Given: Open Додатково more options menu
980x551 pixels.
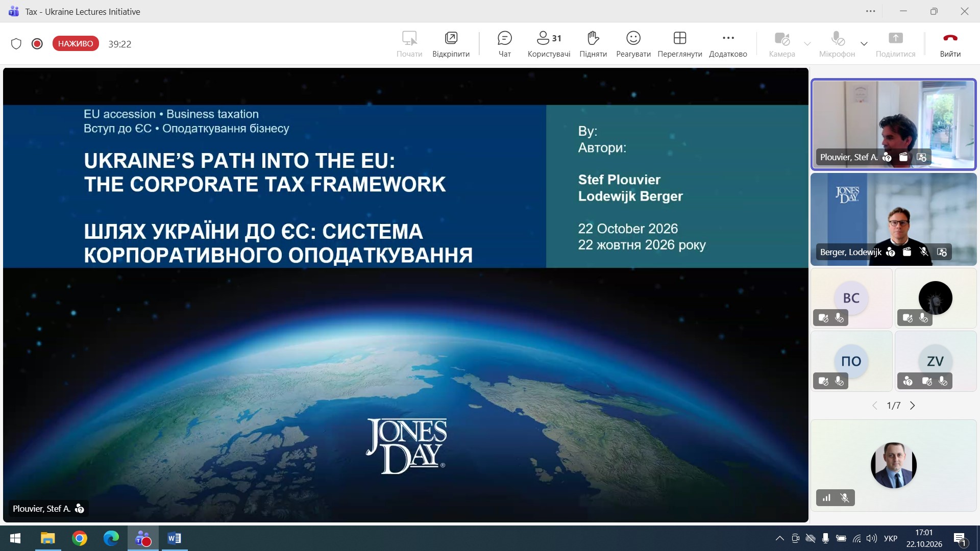Looking at the screenshot, I should [728, 44].
